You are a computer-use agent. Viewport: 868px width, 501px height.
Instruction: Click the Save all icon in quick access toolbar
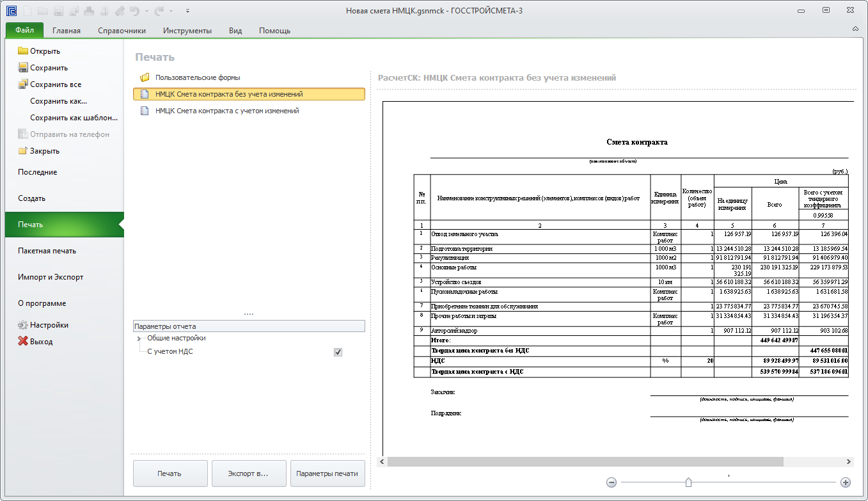[x=74, y=10]
